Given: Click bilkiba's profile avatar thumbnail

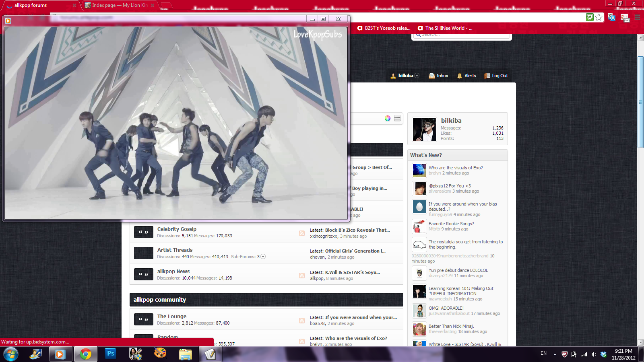Looking at the screenshot, I should coord(424,129).
